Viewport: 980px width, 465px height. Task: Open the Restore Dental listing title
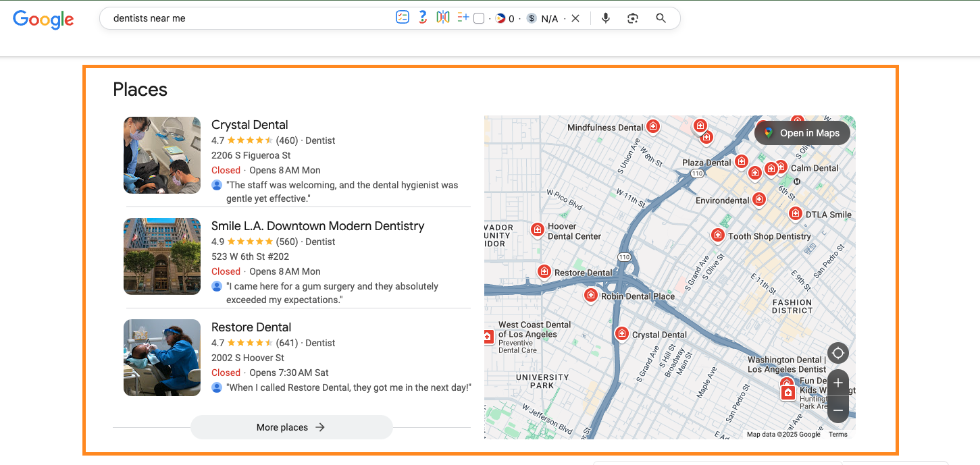[251, 327]
